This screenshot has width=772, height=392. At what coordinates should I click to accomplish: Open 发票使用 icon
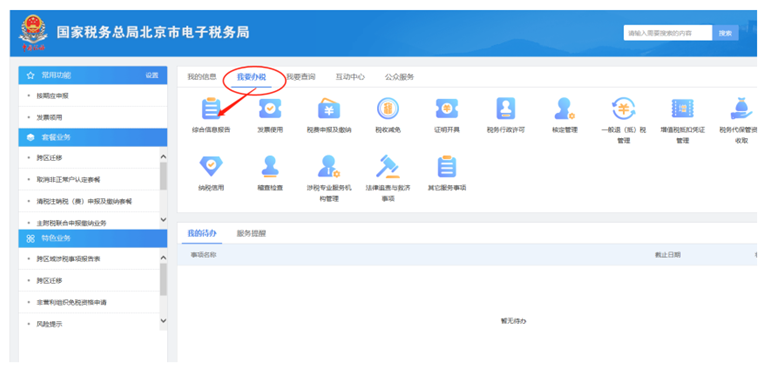270,109
